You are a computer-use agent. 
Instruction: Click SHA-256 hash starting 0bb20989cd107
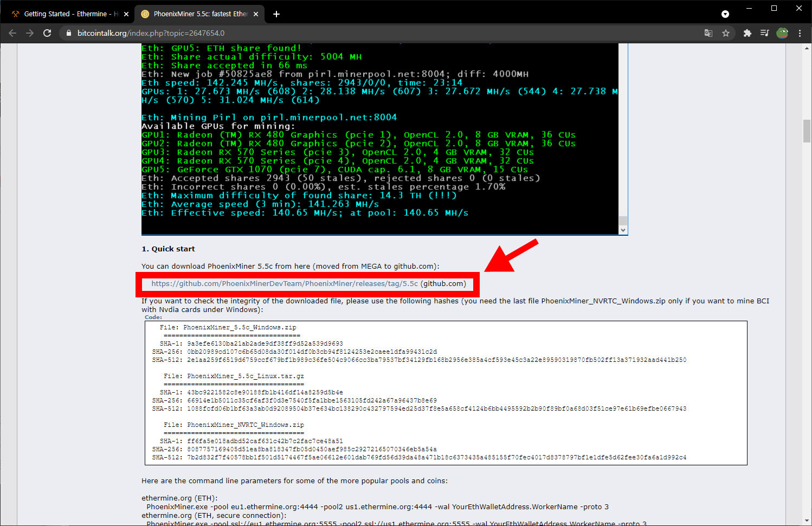tap(312, 352)
